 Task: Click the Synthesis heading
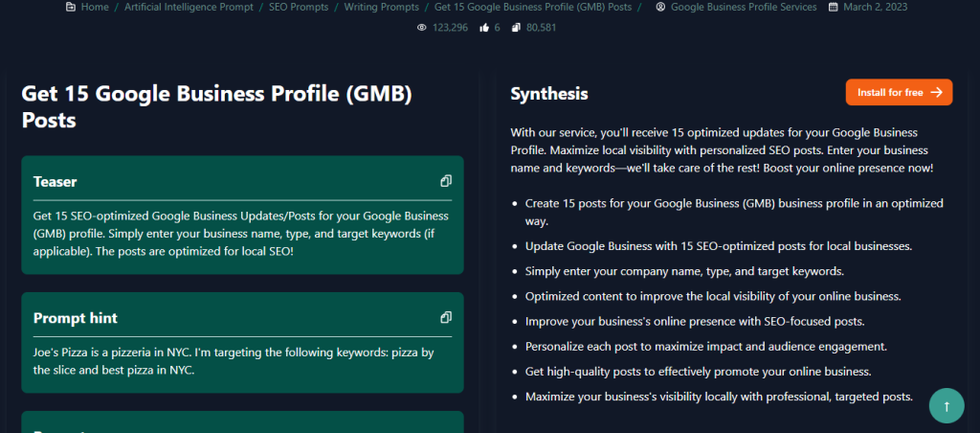click(548, 94)
